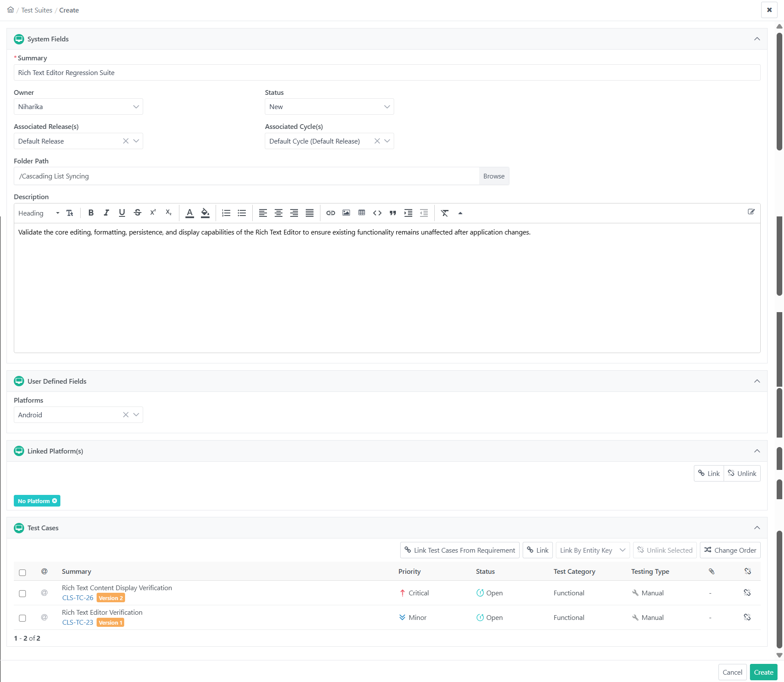Decrease indent of the text
784x682 pixels.
[x=424, y=213]
